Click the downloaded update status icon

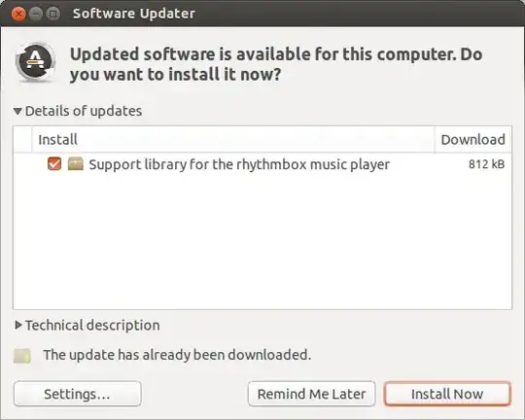tap(22, 356)
